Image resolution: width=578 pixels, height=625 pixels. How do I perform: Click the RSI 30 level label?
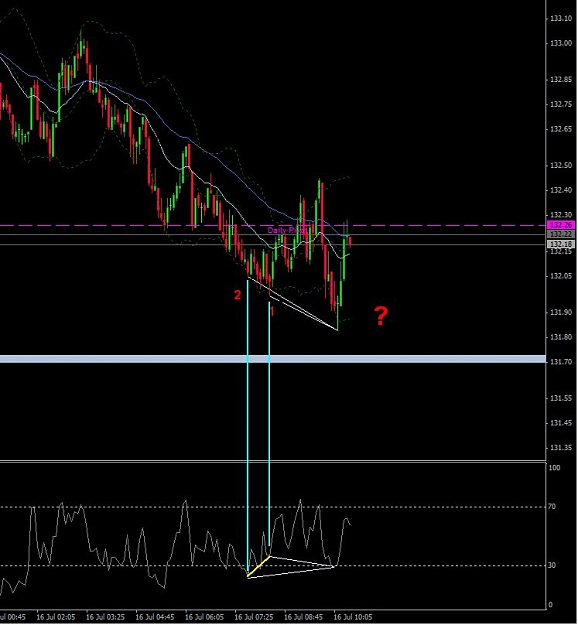[552, 565]
